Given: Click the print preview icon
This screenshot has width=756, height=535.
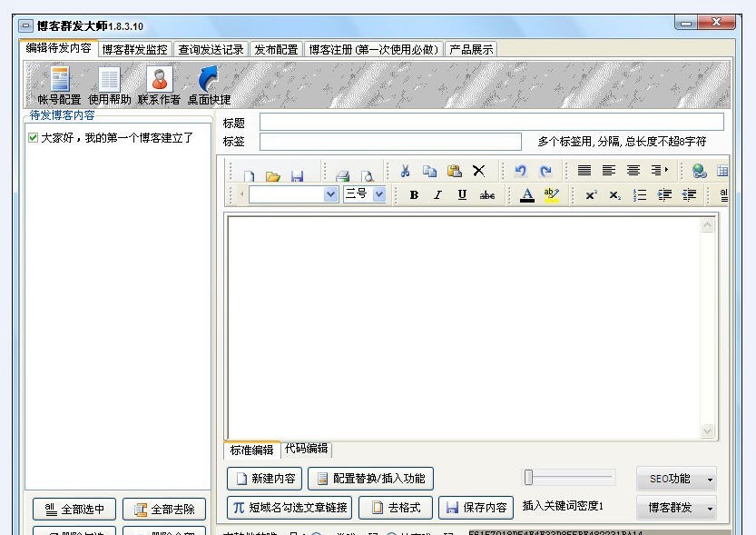Looking at the screenshot, I should coord(367,175).
